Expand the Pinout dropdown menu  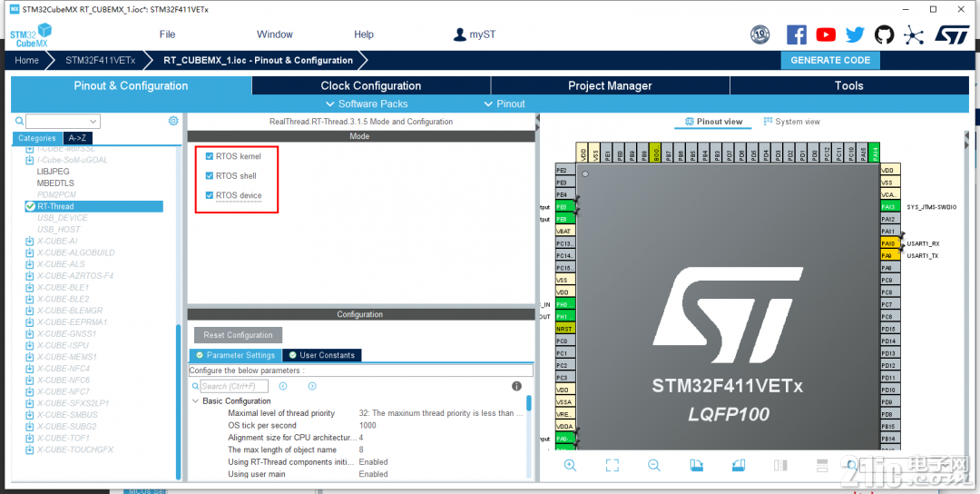[x=505, y=104]
